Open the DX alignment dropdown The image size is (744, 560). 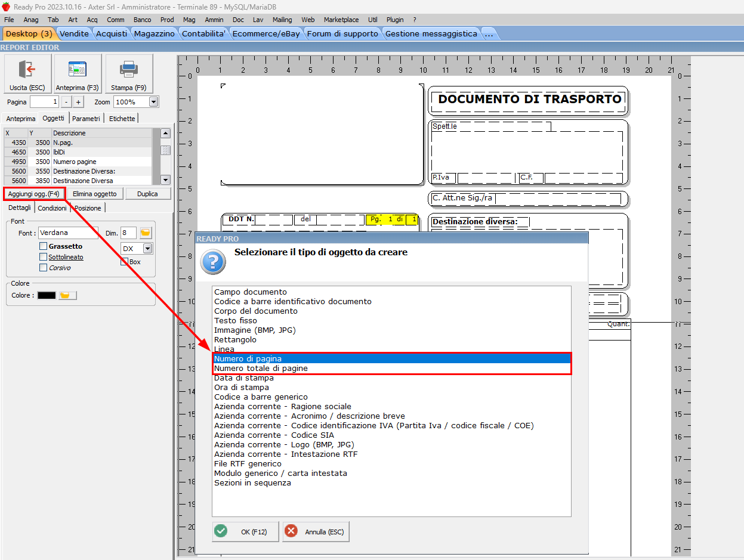tap(147, 249)
